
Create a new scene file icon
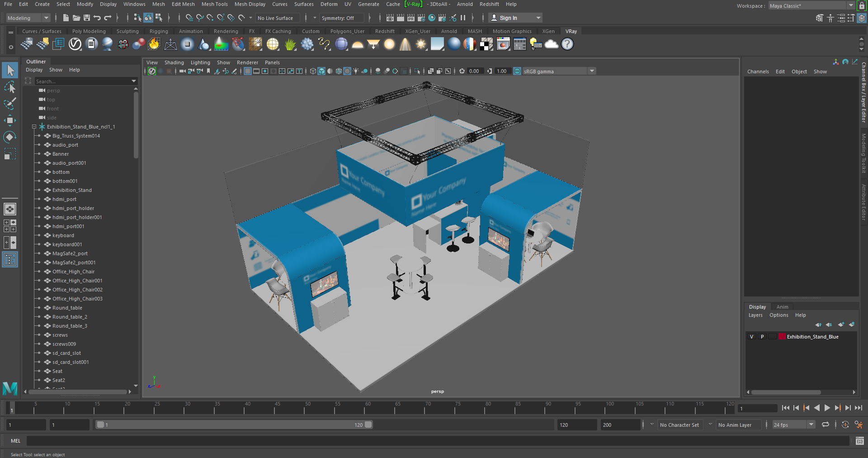(66, 18)
